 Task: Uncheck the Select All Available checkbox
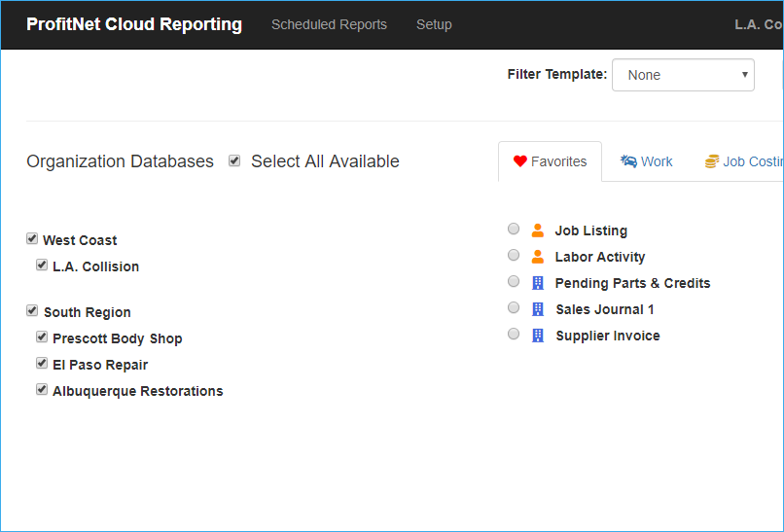[234, 161]
